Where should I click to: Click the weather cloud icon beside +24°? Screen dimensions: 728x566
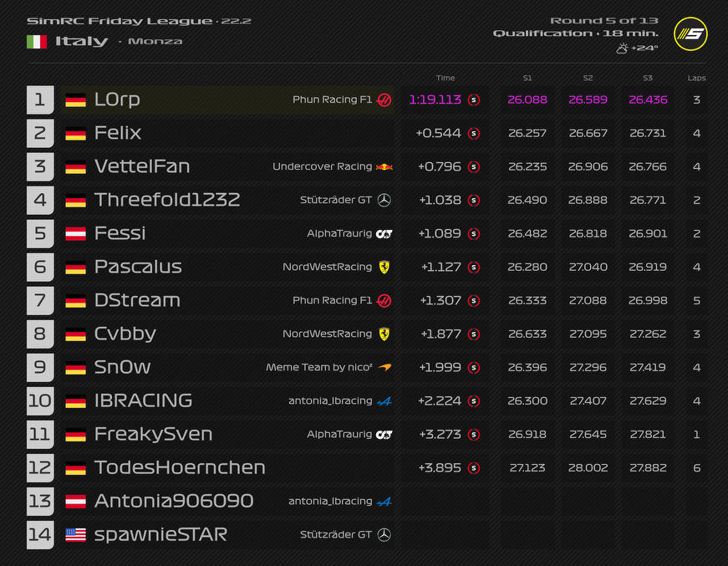click(622, 48)
